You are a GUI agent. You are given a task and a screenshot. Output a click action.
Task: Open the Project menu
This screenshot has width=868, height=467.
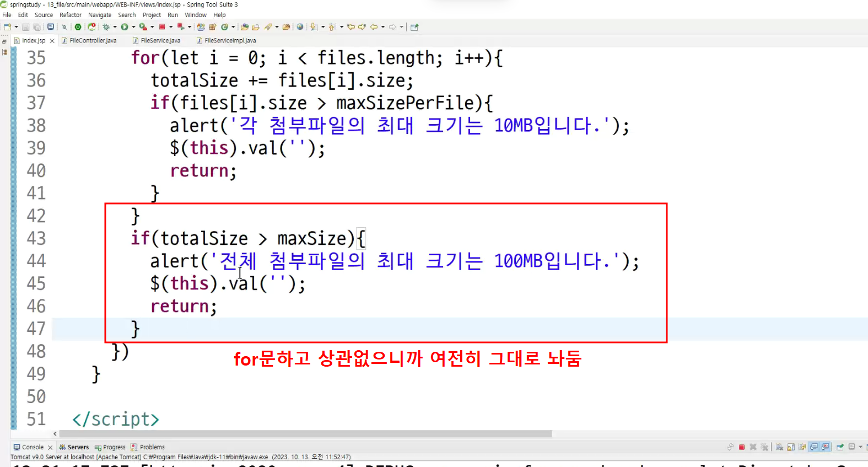(152, 15)
